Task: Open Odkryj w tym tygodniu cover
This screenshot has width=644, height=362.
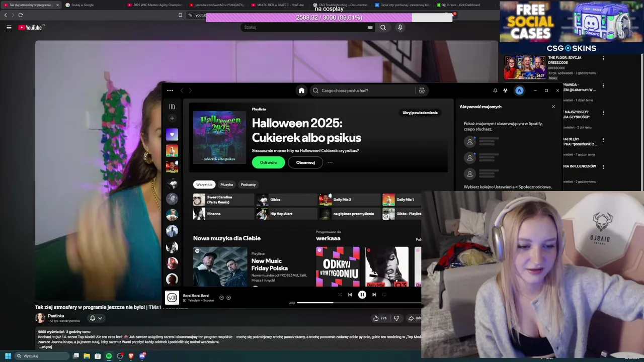Action: [x=338, y=266]
